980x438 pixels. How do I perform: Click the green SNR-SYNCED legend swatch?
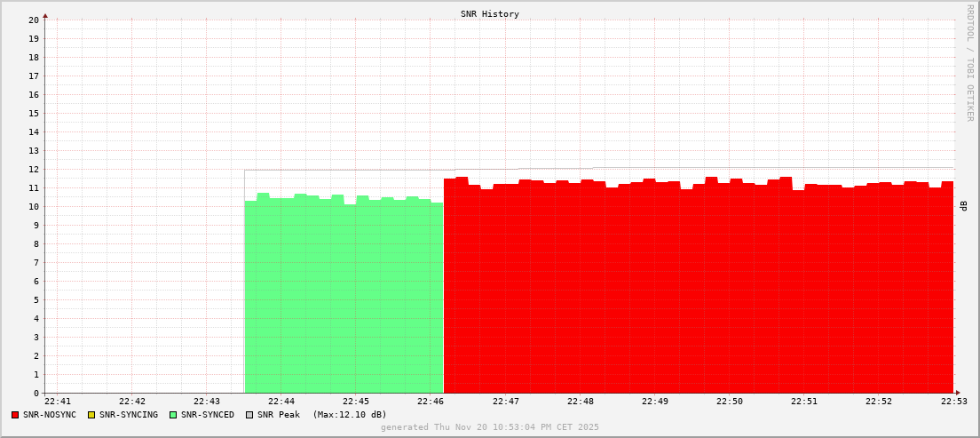click(172, 415)
